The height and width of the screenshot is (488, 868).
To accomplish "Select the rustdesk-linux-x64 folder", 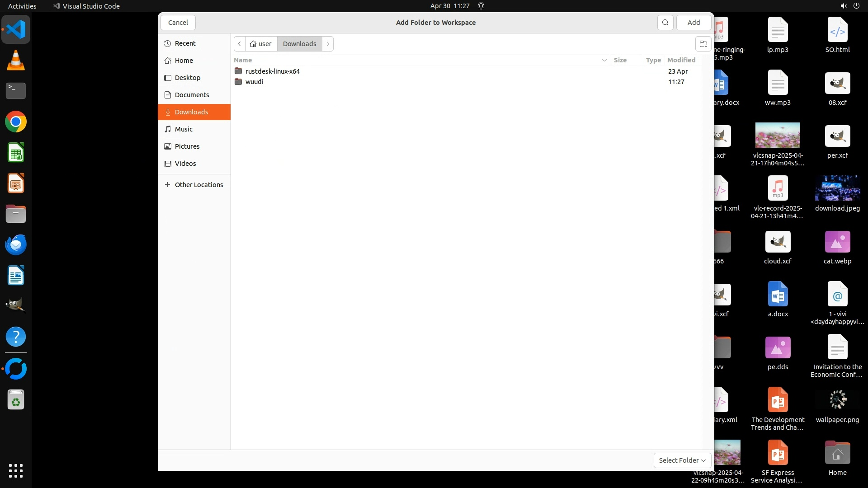I will (272, 71).
